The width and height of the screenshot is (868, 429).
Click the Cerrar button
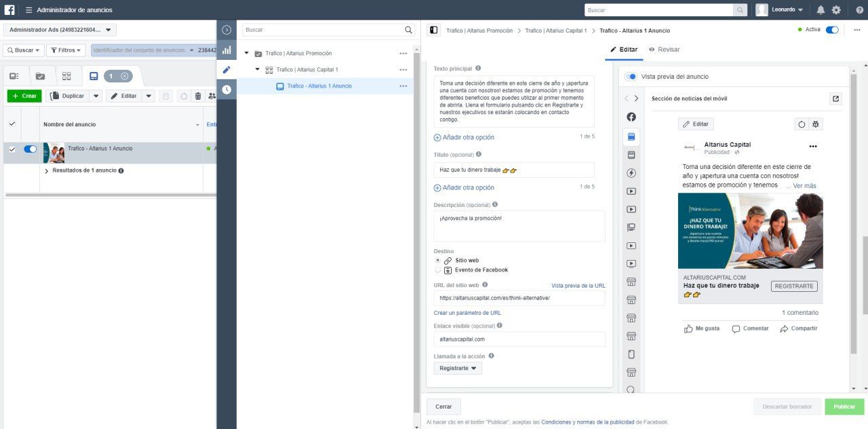click(443, 407)
